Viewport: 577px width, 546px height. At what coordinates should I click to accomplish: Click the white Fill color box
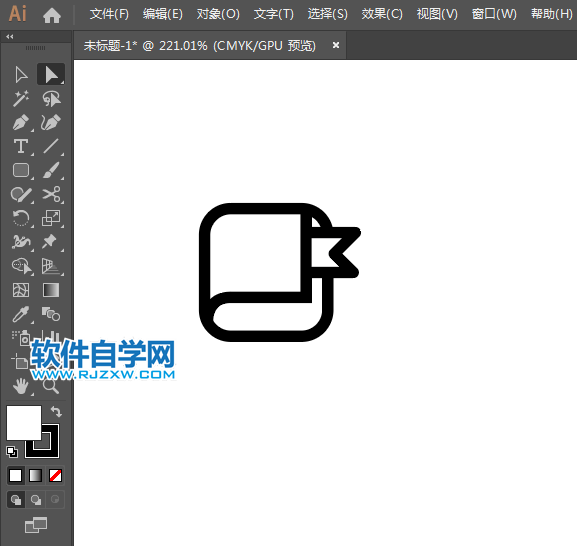(x=24, y=423)
